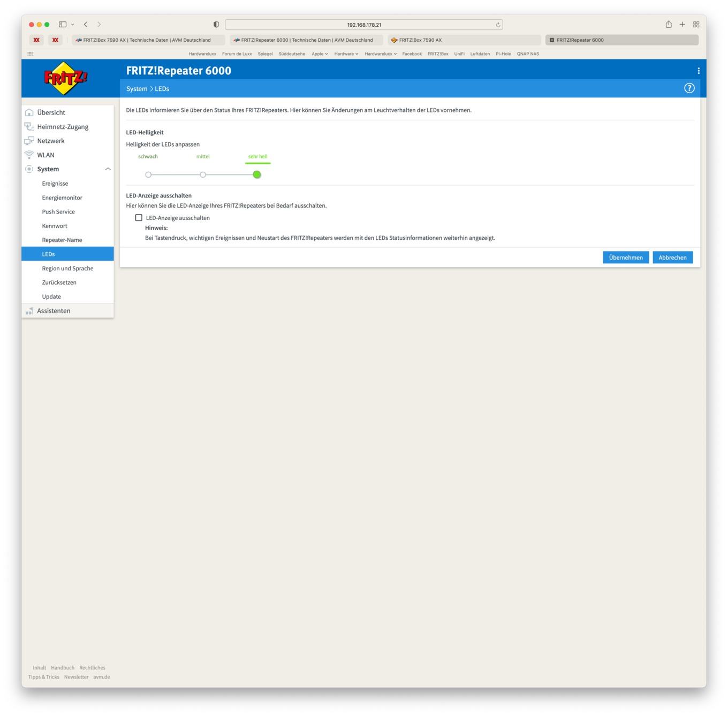This screenshot has width=728, height=716.
Task: Click second pinned red XX tab
Action: pos(55,40)
